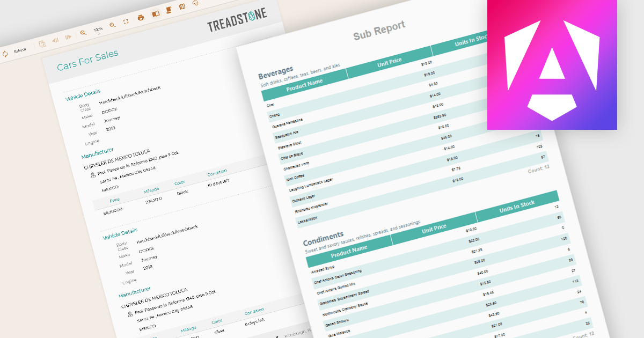Click the Refresh label in toolbar

20,50
